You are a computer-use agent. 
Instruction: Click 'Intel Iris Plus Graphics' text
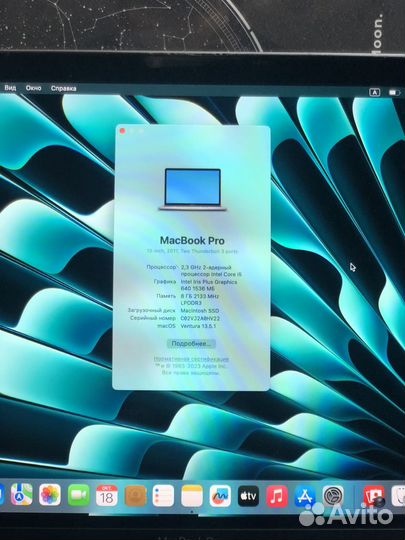[x=209, y=282]
